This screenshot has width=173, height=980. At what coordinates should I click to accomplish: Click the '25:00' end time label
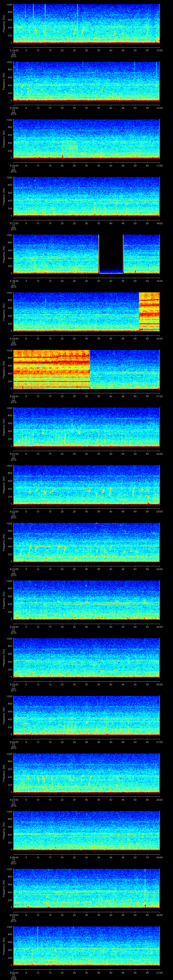[159, 627]
